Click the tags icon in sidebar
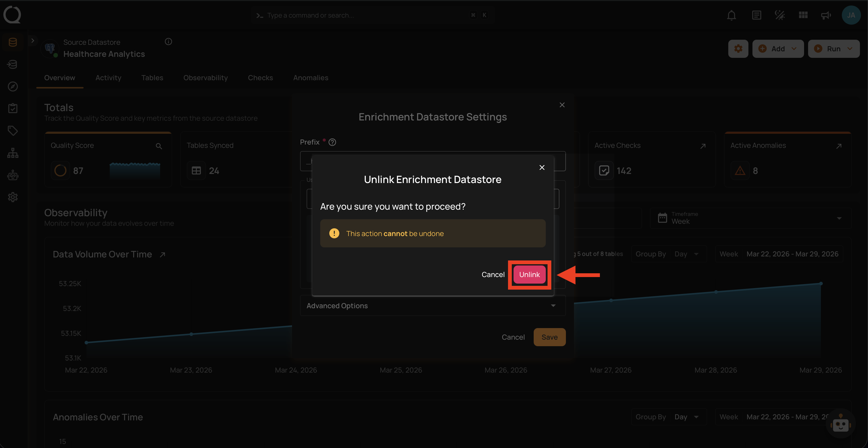 pos(13,130)
